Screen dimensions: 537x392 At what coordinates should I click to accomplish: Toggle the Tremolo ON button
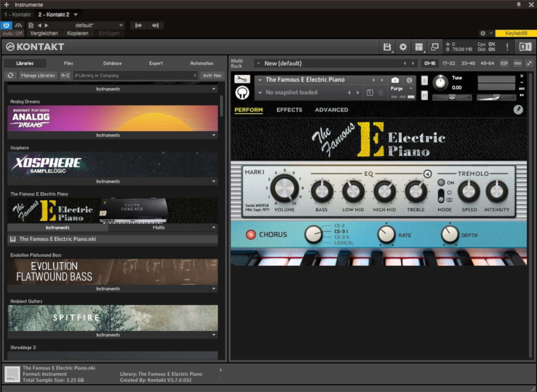click(441, 182)
